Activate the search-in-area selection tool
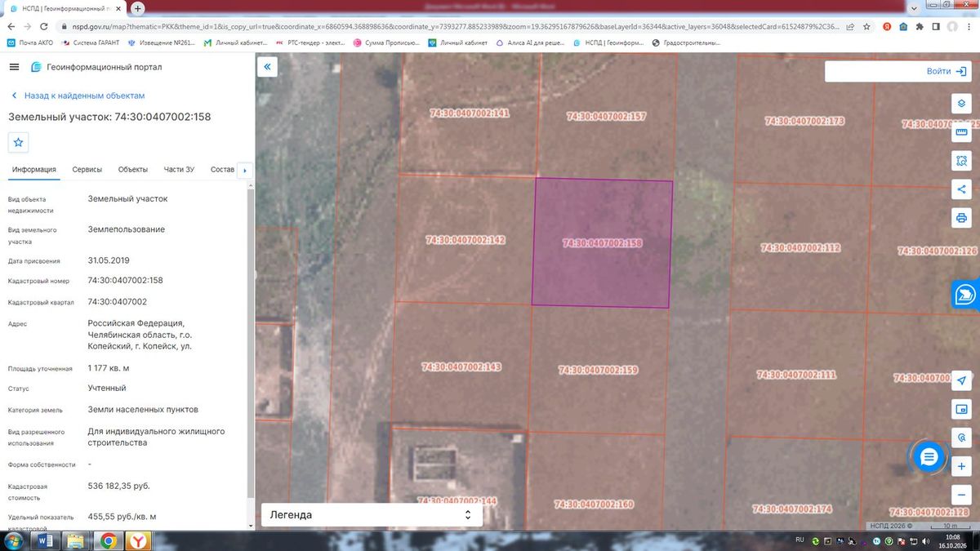 pos(961,161)
